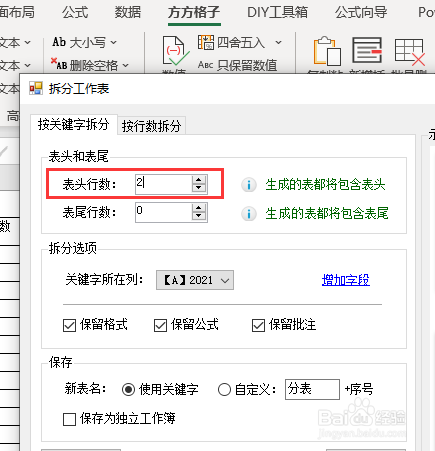Click the 数值 document checkmark icon
This screenshot has width=435, height=451.
tap(175, 51)
